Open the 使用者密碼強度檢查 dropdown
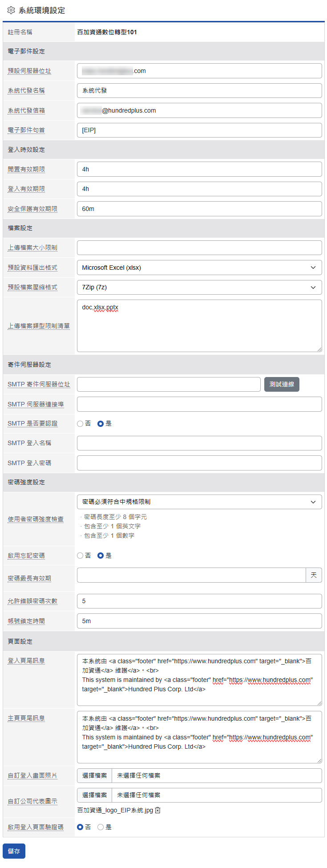 (x=199, y=502)
